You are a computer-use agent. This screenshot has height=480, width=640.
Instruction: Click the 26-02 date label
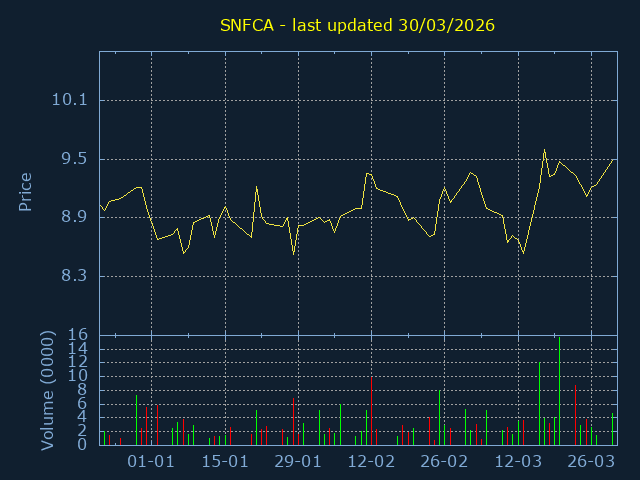pyautogui.click(x=444, y=462)
